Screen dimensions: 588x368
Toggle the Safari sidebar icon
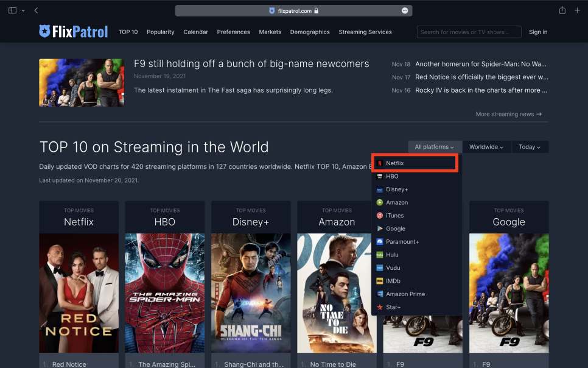point(12,10)
